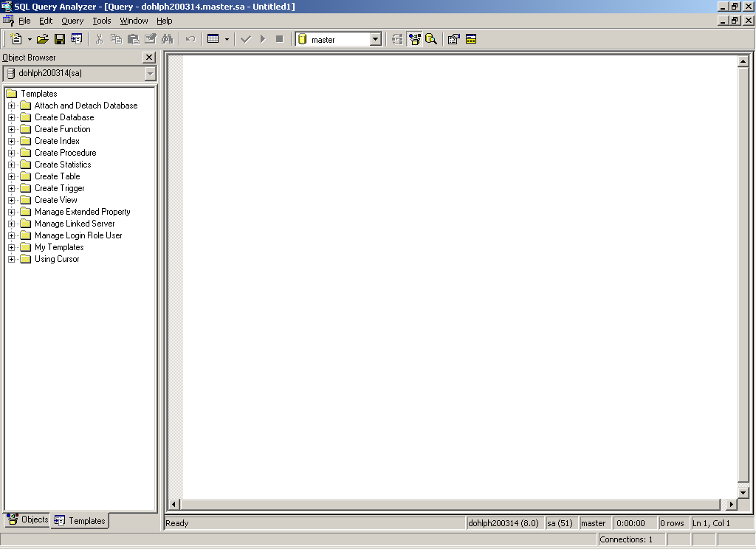Click the Undo arrow icon
The image size is (756, 549).
point(190,39)
